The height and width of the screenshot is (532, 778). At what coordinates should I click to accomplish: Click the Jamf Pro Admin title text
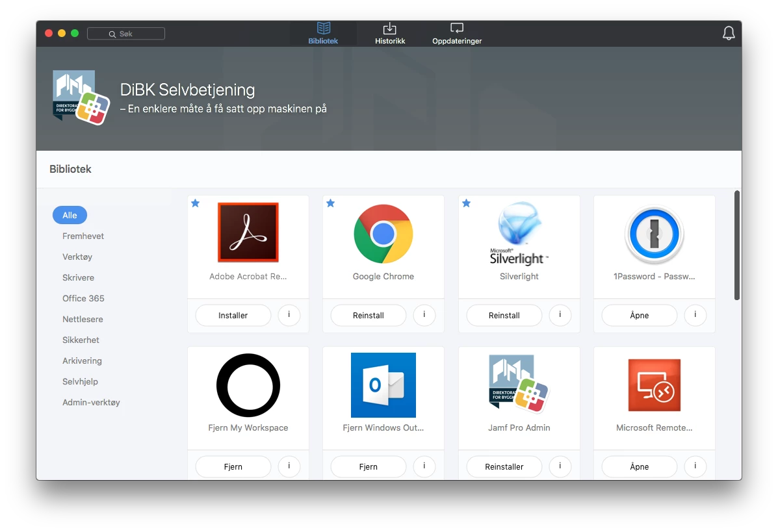[519, 428]
